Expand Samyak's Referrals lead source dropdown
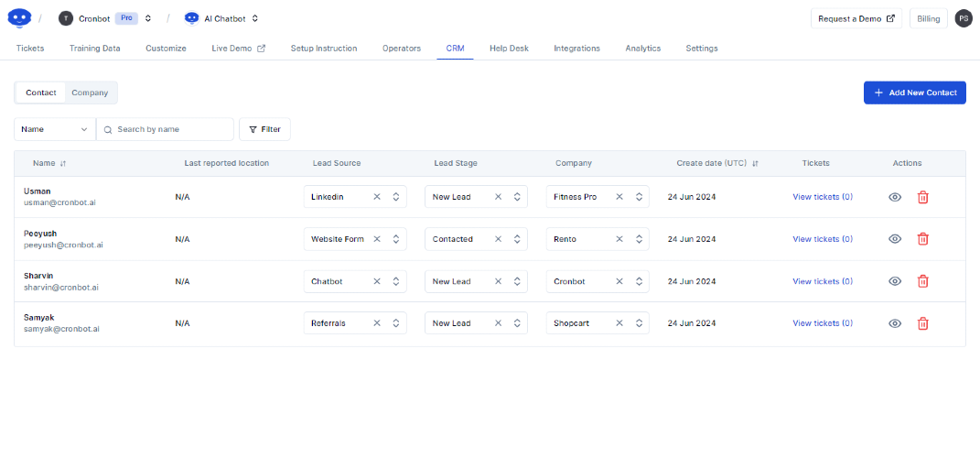Screen dimensions: 980x458 point(395,323)
